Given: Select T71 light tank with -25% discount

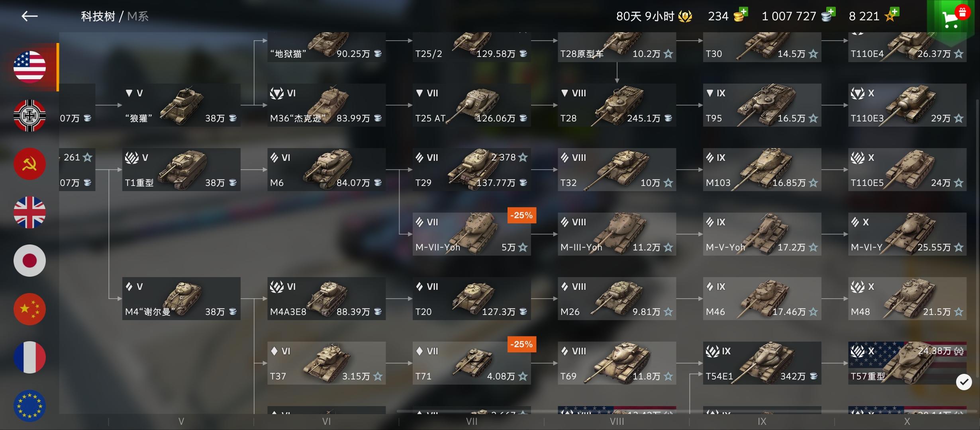Looking at the screenshot, I should (472, 363).
